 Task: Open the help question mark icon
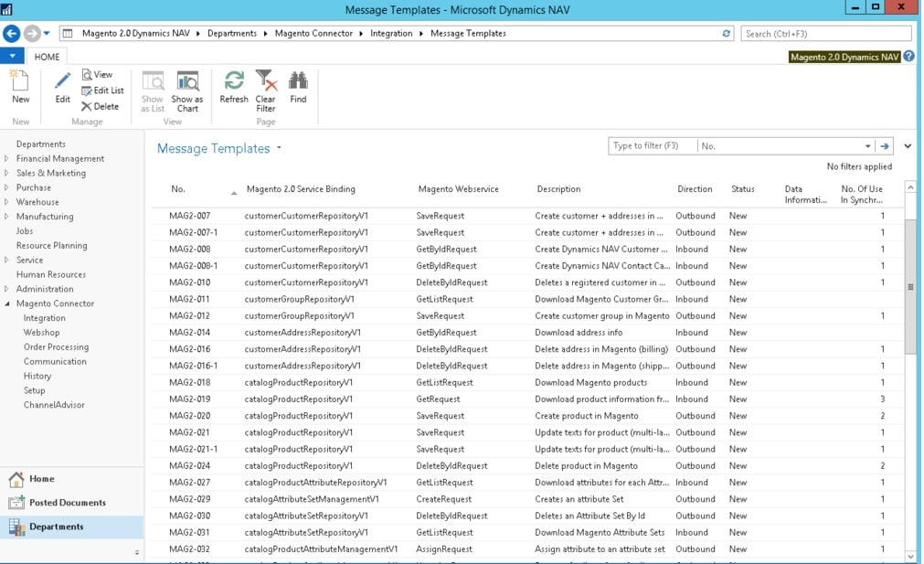point(908,57)
